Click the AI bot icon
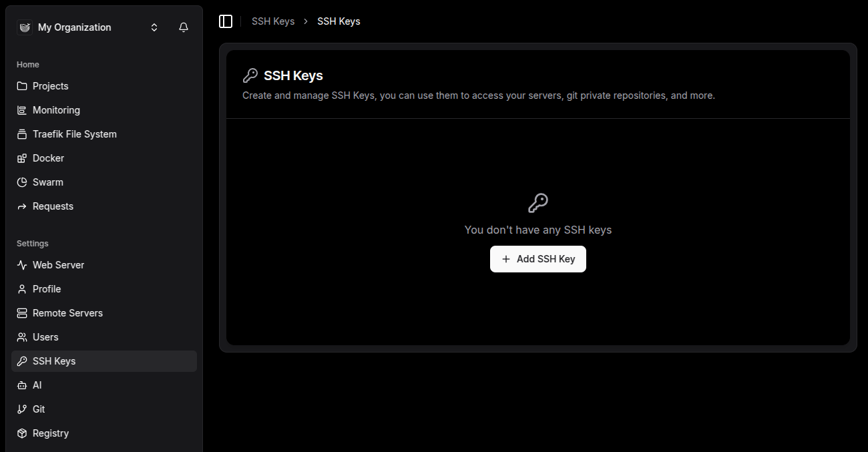 tap(22, 385)
